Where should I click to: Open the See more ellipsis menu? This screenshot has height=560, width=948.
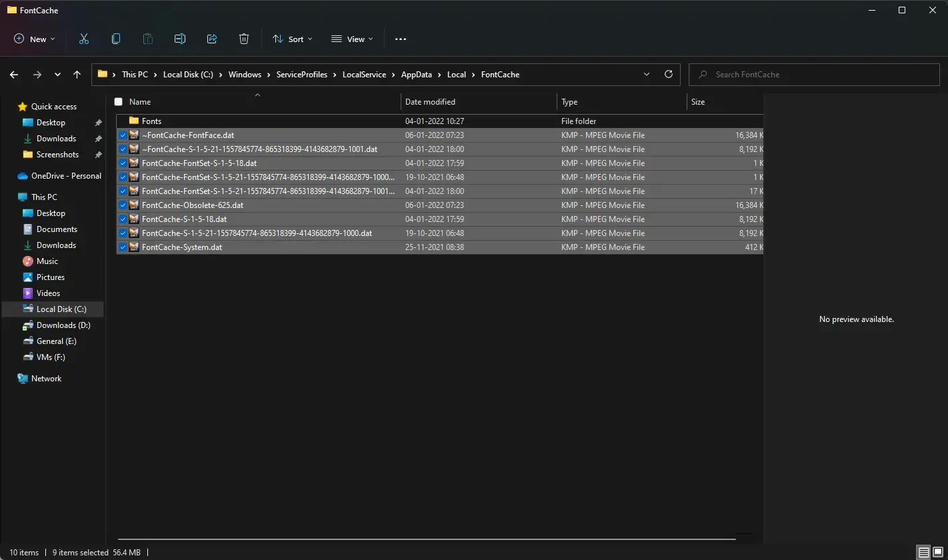(401, 39)
